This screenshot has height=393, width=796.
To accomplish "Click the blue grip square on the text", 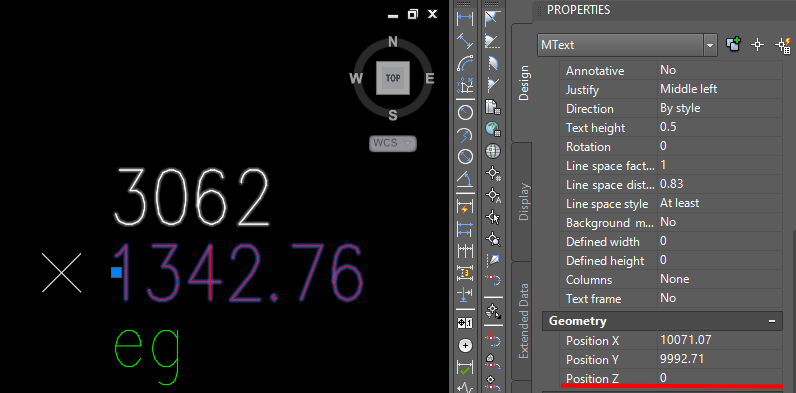I will click(117, 273).
